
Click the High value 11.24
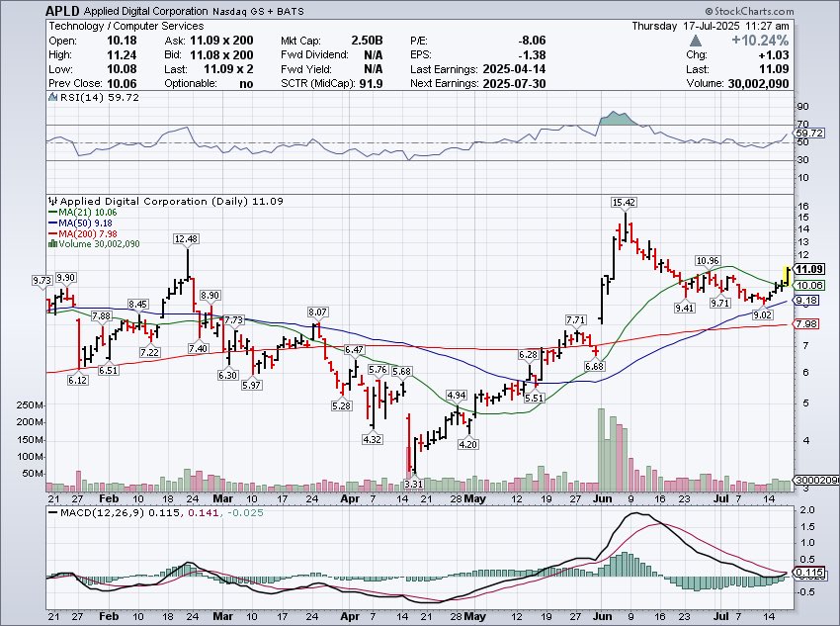pos(122,54)
